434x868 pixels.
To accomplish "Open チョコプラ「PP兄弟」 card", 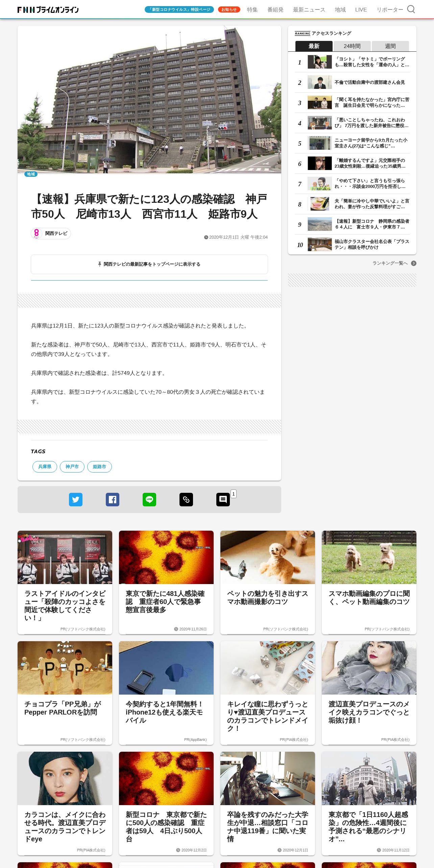I will (65, 693).
